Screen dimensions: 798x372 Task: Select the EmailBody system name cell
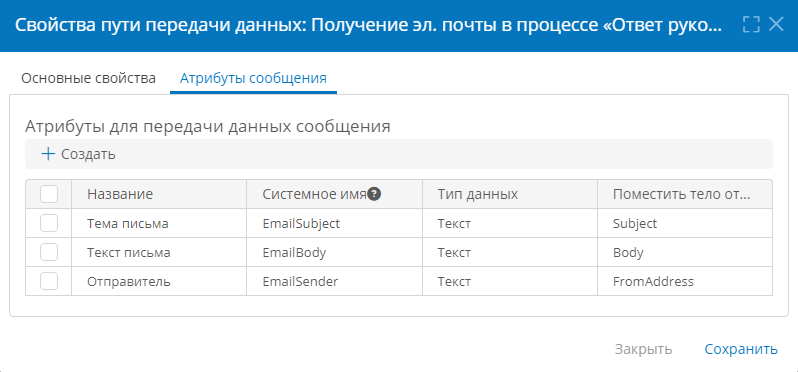334,252
